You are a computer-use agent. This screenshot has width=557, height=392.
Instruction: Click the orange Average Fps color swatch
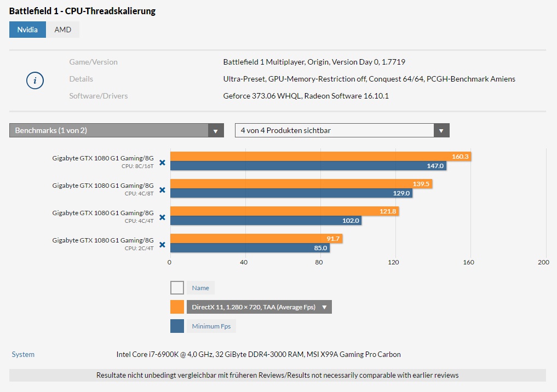tap(177, 307)
